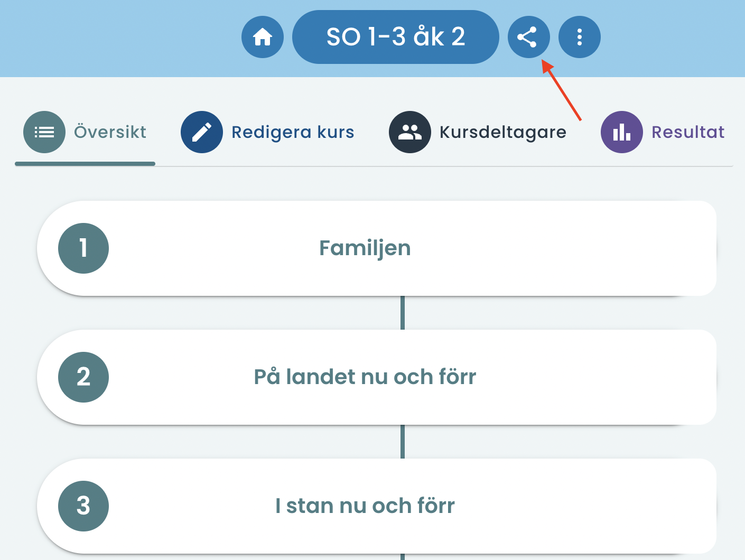
Task: Click the Familjen title text
Action: pyautogui.click(x=365, y=248)
